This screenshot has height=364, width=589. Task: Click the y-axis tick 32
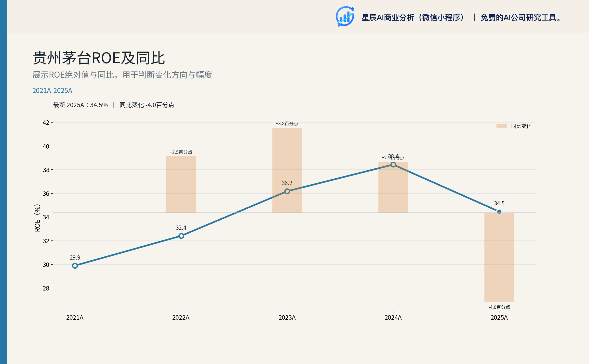(46, 241)
